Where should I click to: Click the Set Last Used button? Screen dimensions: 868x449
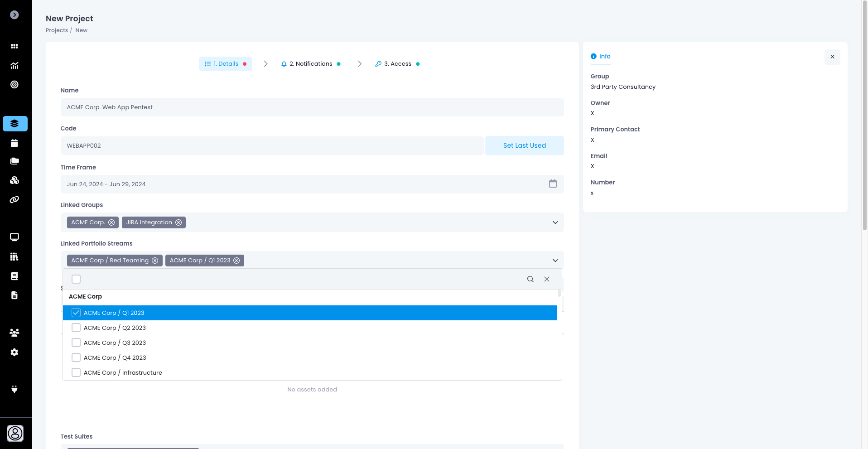click(x=524, y=145)
